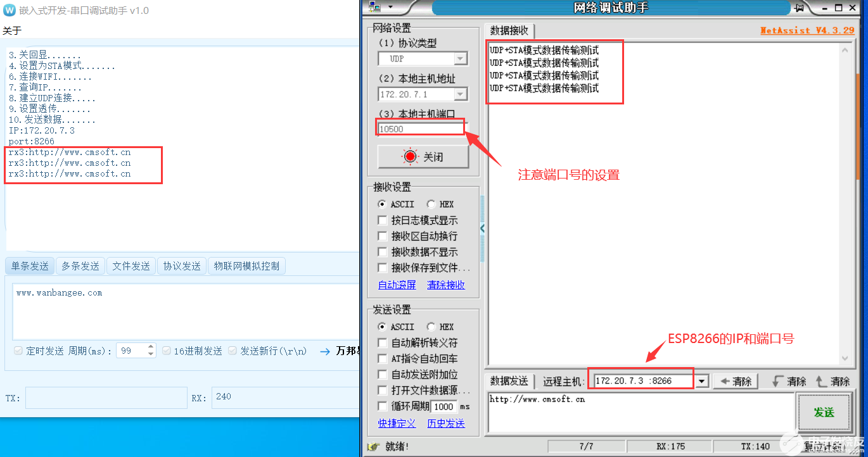Viewport: 868px width, 457px height.
Task: Click the blue arrow icon beside 万邦 text
Action: coord(325,351)
